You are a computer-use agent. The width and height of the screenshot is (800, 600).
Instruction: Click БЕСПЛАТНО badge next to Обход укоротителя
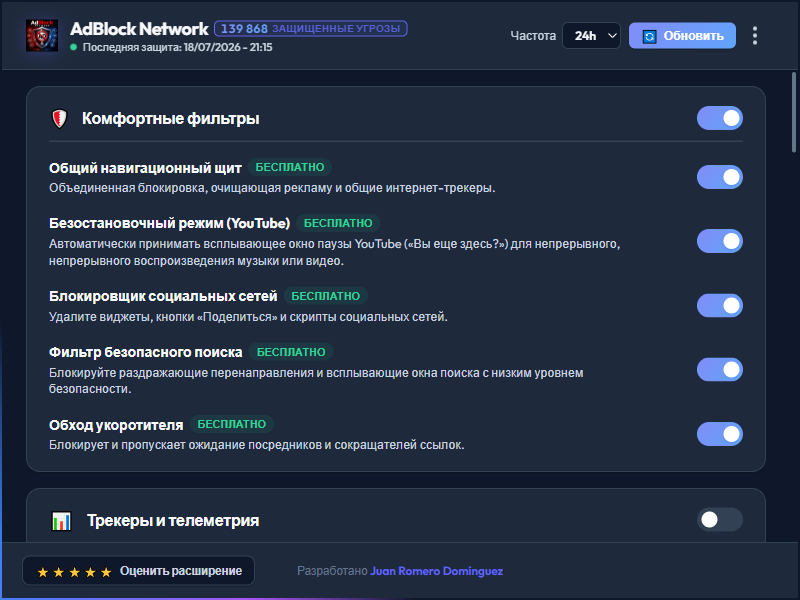click(x=232, y=424)
